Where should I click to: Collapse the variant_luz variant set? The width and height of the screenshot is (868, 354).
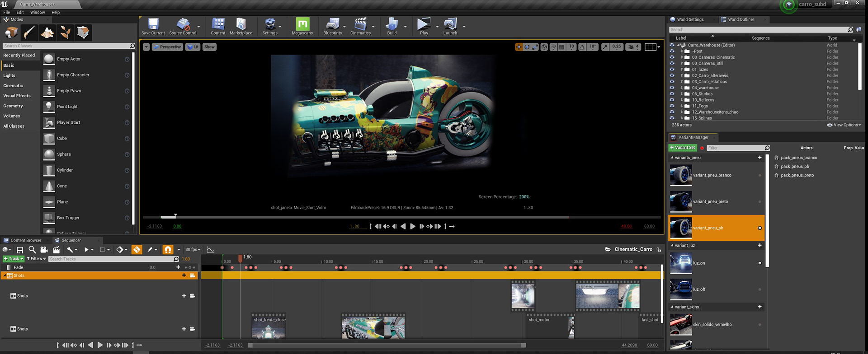pos(672,246)
